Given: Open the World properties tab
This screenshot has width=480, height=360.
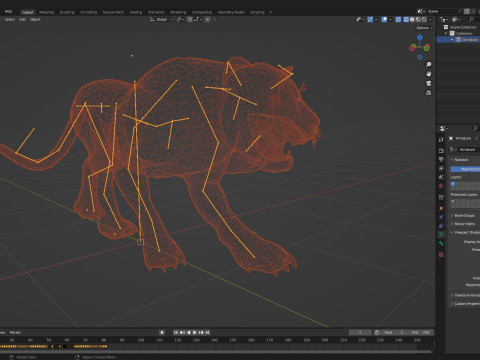Looking at the screenshot, I should [441, 186].
